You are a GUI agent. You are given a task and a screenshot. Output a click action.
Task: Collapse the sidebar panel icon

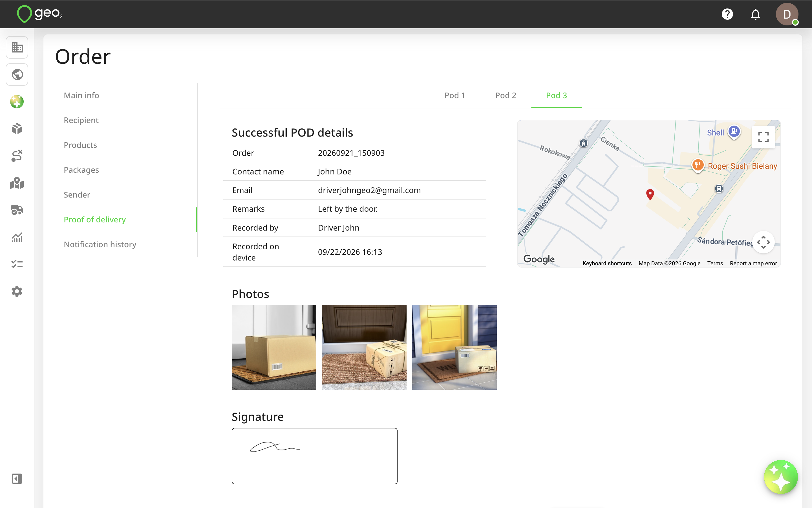pos(17,478)
